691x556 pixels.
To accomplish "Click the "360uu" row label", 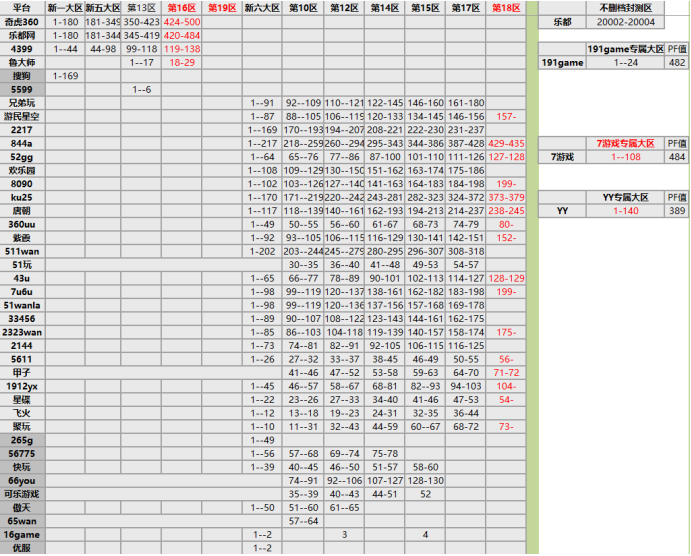I will tap(22, 224).
